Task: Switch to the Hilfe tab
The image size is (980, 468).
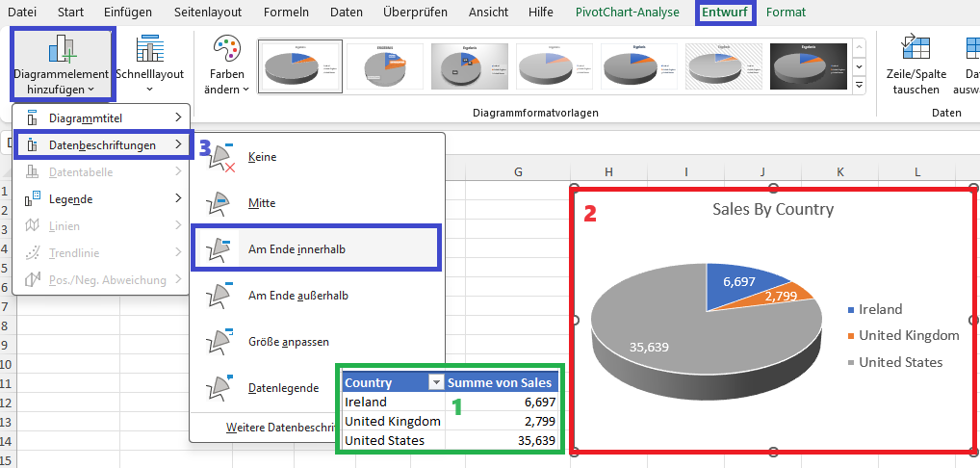Action: [541, 12]
